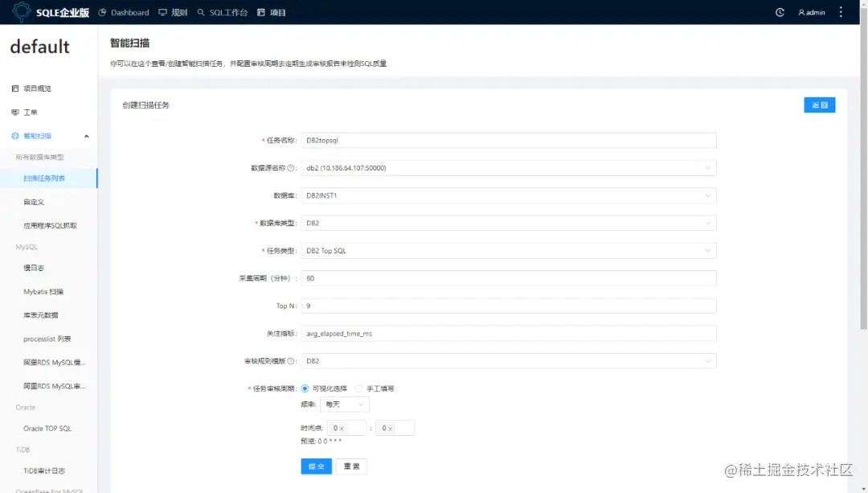
Task: Click the monitor icon beside 规则
Action: click(164, 11)
